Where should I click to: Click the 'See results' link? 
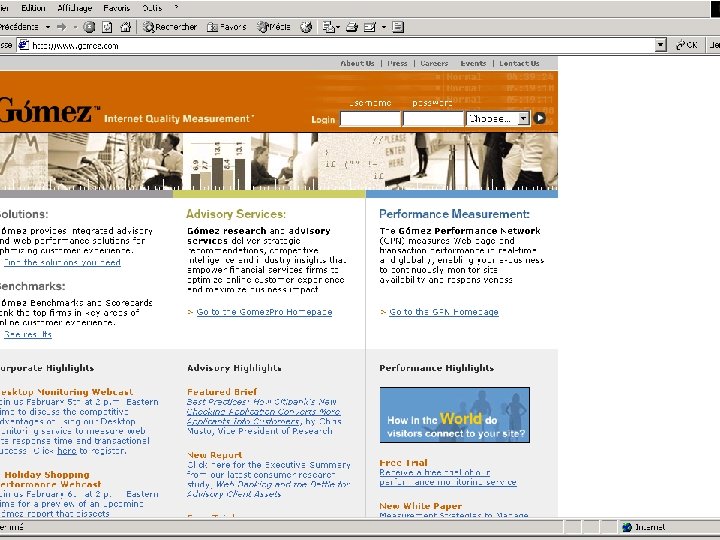pos(28,334)
